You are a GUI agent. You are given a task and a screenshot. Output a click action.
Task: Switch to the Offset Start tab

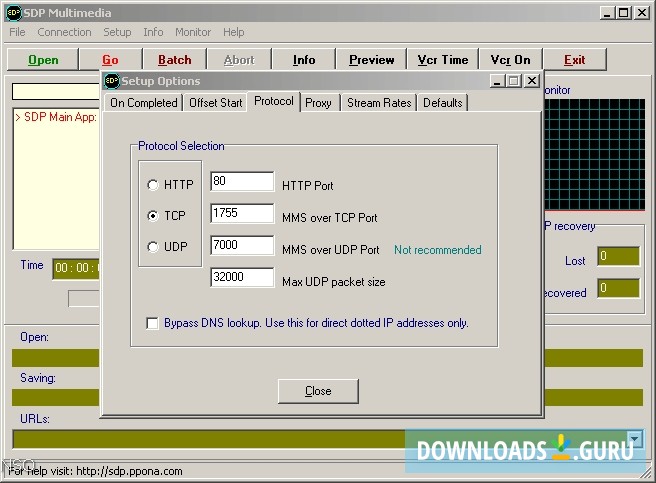(215, 103)
